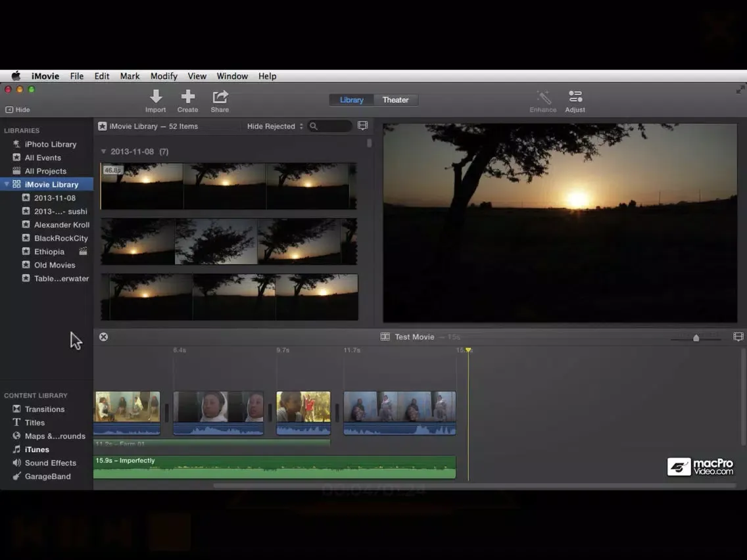
Task: Click the clapperboard icon beside Ethiopia
Action: [84, 251]
